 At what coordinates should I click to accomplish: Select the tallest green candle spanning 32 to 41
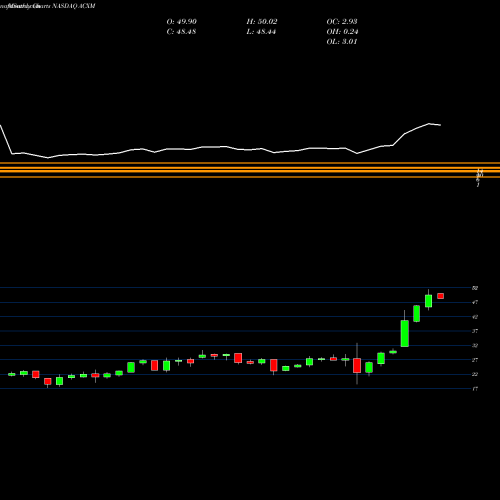[405, 333]
